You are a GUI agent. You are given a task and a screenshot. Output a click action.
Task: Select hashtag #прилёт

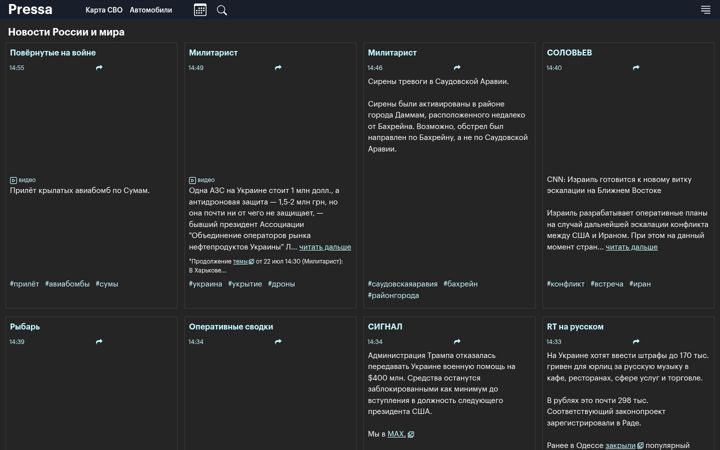coord(24,284)
